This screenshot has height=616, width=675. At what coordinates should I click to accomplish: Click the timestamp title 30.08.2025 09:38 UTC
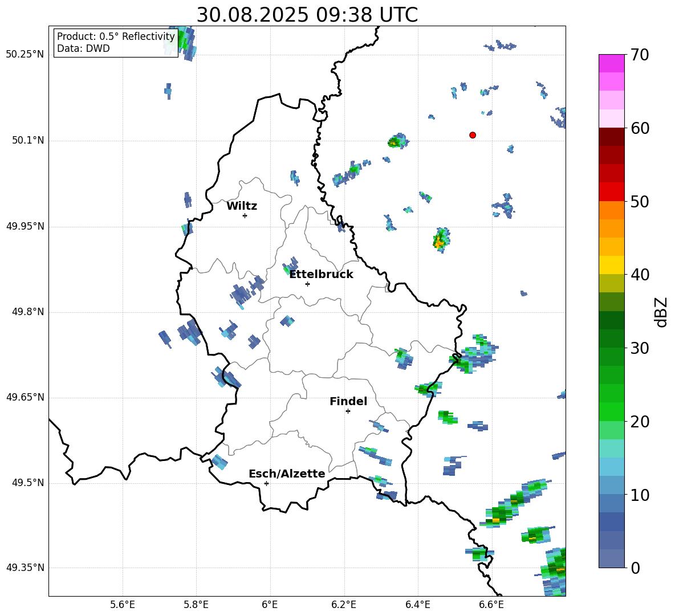click(307, 15)
